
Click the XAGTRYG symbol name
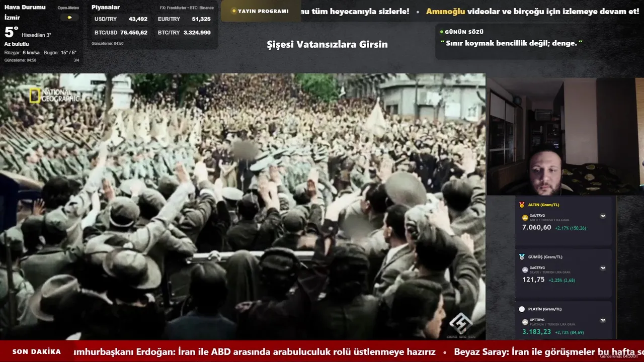point(537,268)
